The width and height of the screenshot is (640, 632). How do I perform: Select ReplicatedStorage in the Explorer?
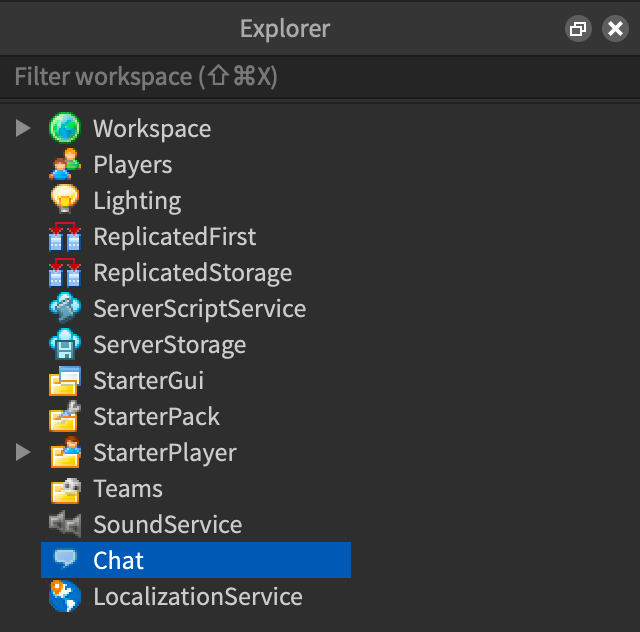tap(192, 273)
